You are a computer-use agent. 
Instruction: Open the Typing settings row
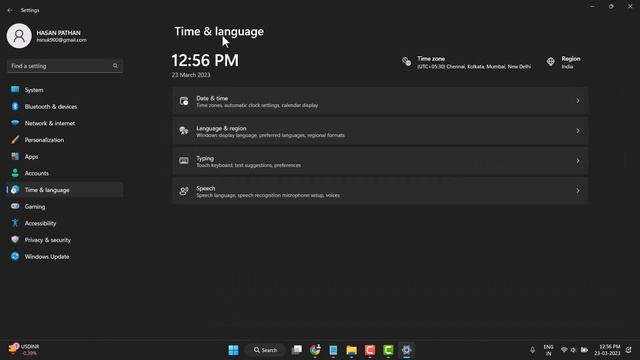tap(380, 161)
